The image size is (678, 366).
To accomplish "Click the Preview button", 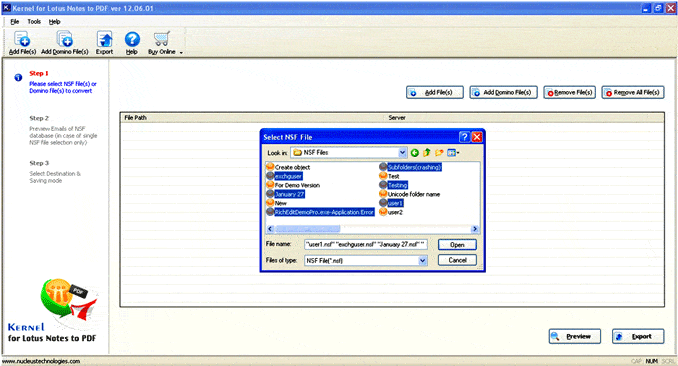I will [575, 336].
